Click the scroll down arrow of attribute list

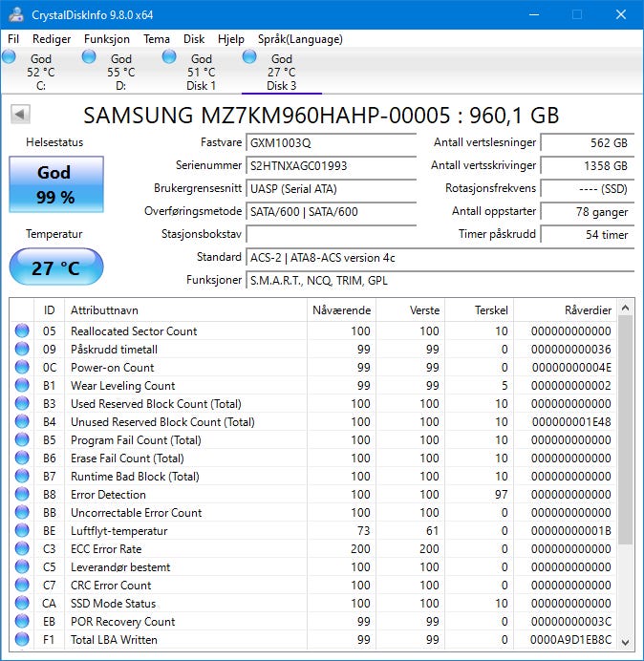coord(625,640)
